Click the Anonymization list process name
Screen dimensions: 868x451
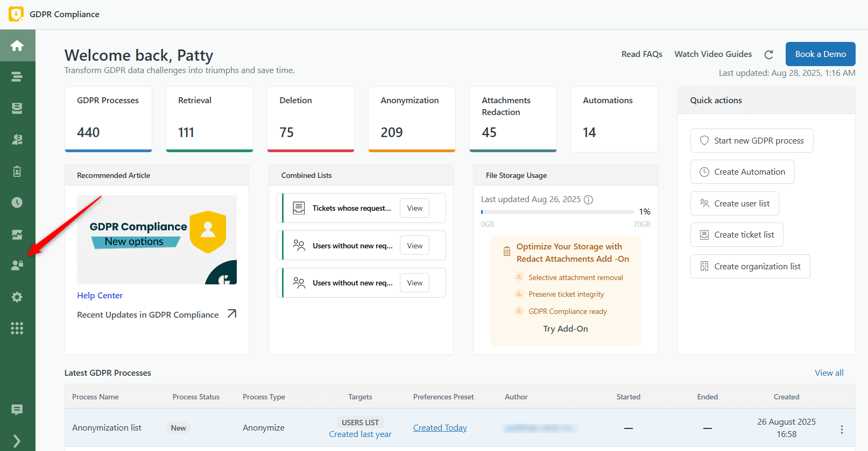(x=107, y=428)
